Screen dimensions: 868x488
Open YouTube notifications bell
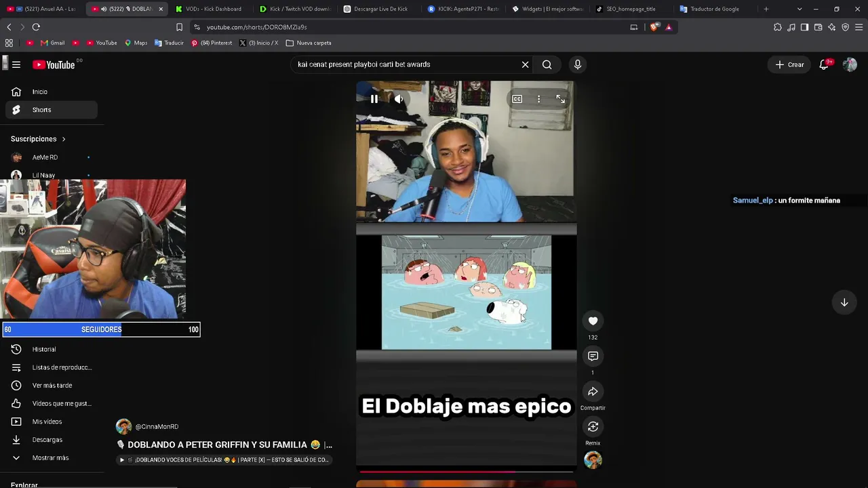825,64
